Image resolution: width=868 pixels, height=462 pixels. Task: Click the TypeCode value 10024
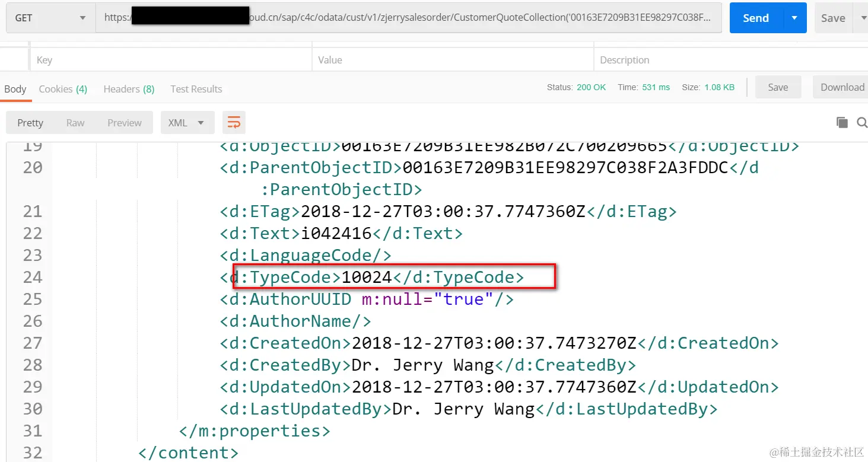367,277
